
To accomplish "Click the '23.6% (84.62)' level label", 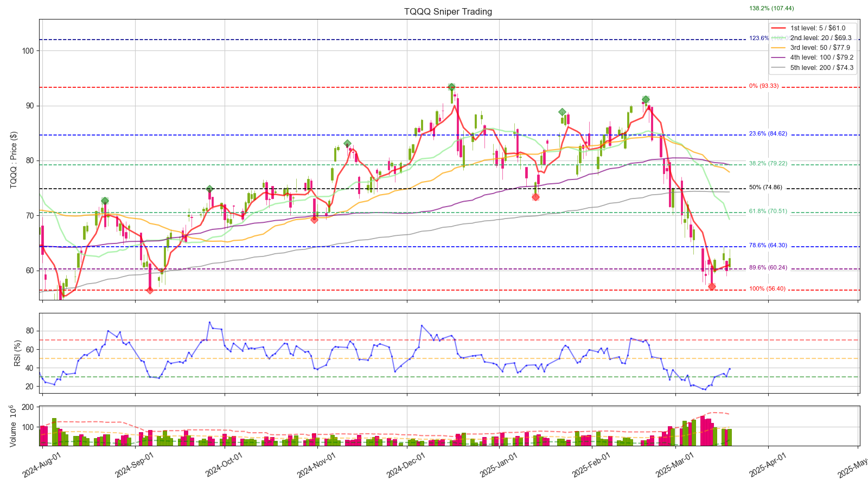I will pyautogui.click(x=768, y=134).
